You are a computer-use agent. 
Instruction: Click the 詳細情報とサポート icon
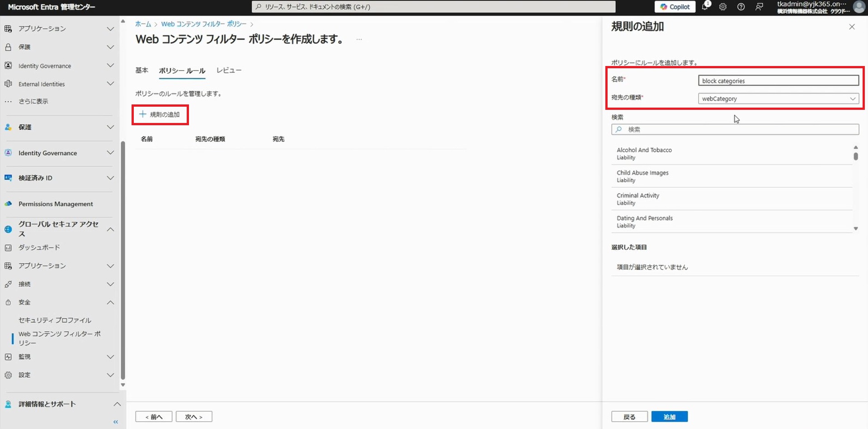8,404
